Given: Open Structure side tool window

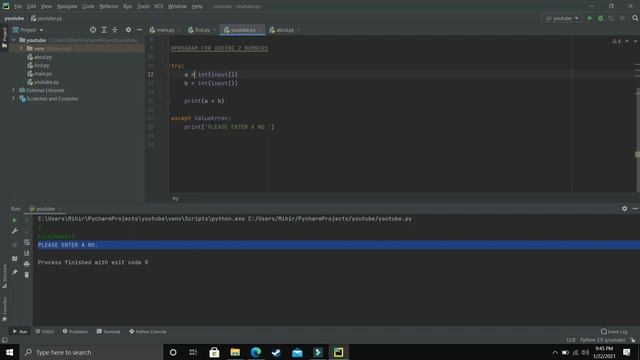Looking at the screenshot, I should (4, 277).
